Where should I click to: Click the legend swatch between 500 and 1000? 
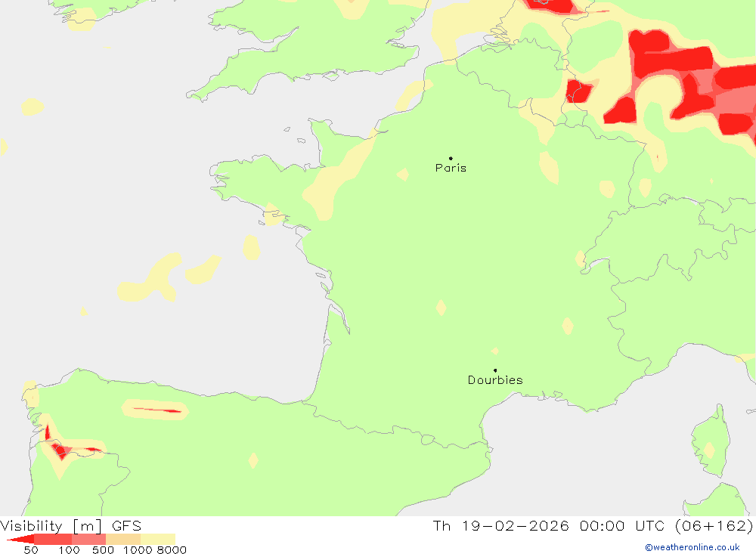click(123, 539)
